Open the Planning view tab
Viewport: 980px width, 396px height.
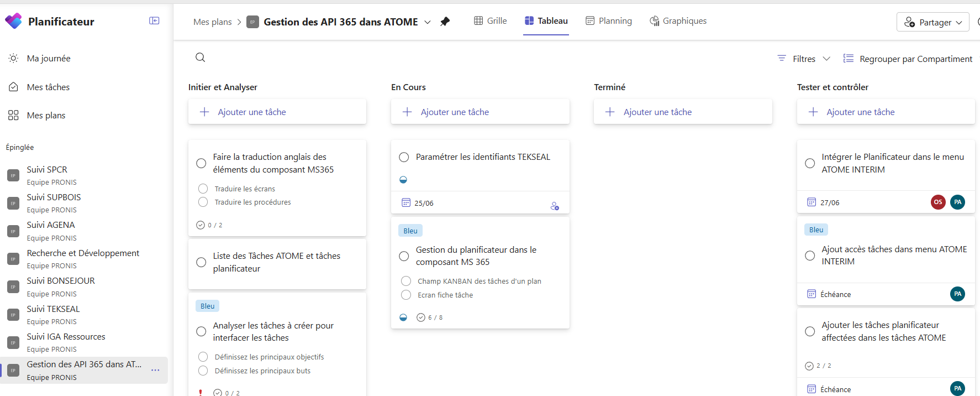pos(609,21)
